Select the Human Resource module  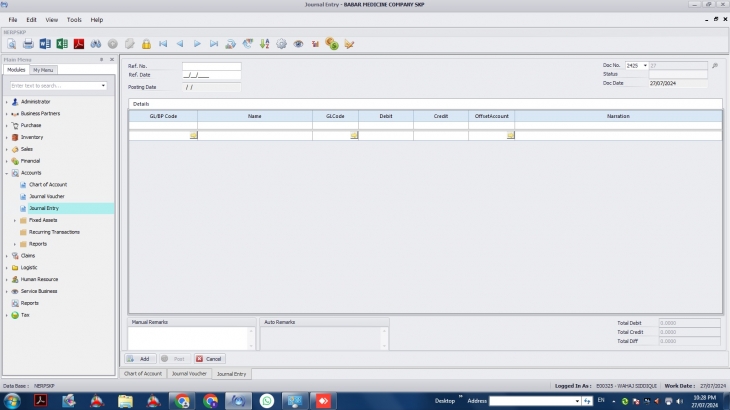coord(39,279)
